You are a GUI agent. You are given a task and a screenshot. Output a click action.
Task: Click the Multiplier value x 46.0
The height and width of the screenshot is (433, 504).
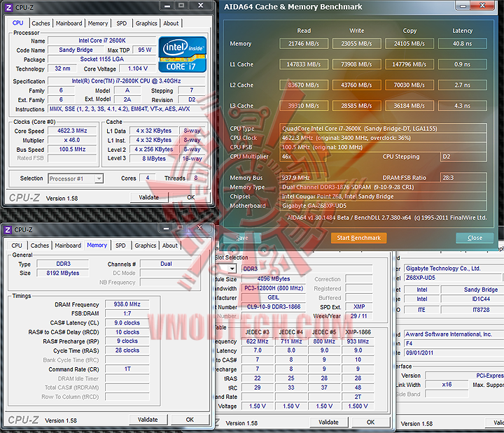point(72,140)
